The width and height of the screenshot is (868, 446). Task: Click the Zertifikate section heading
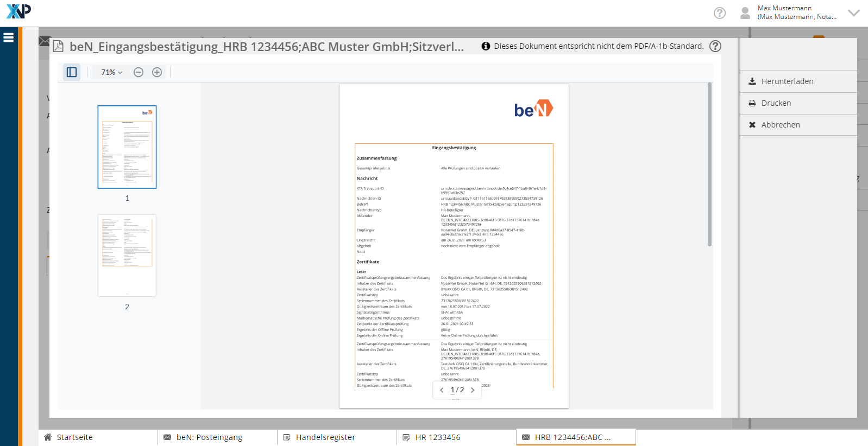368,262
